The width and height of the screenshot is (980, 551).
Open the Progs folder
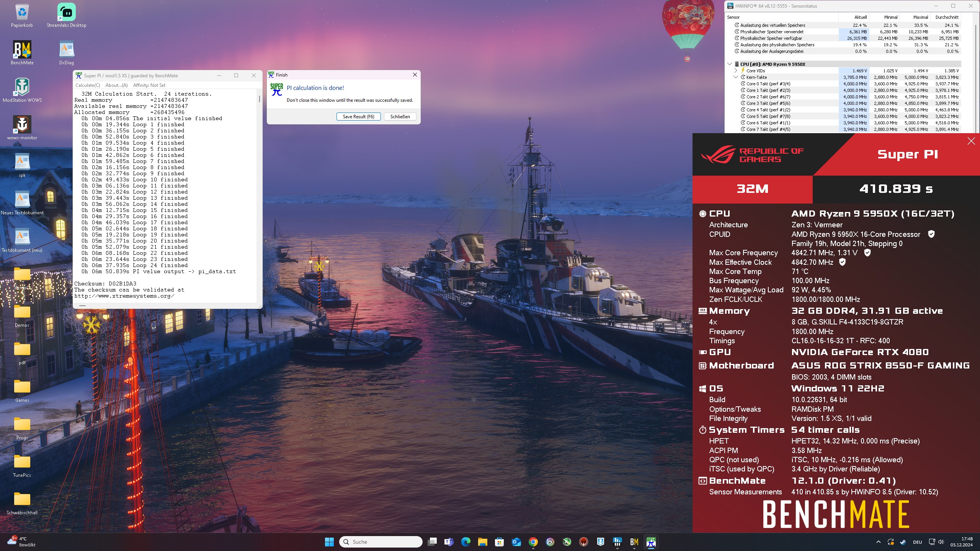tap(22, 428)
